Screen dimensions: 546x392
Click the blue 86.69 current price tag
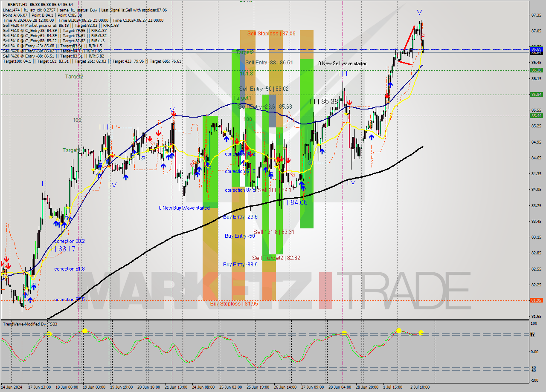537,49
